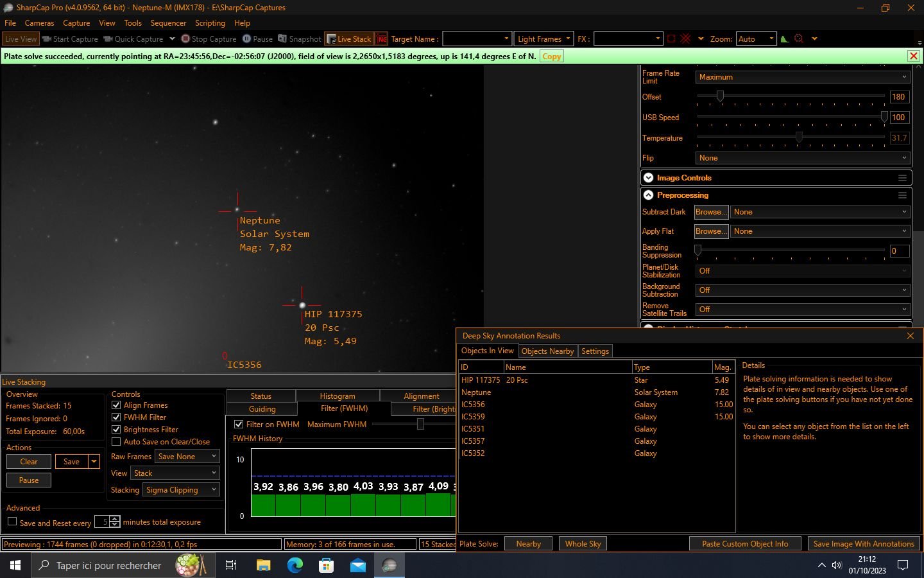
Task: Click the red reticule crosshair icon
Action: click(x=685, y=39)
